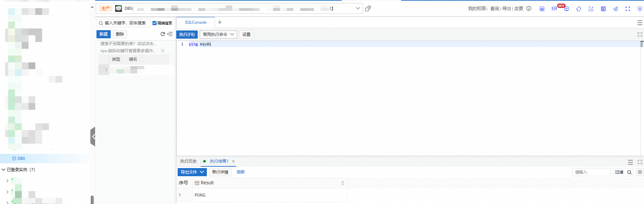Focus the key search input field
Screen dimensions: 644x204
124,23
